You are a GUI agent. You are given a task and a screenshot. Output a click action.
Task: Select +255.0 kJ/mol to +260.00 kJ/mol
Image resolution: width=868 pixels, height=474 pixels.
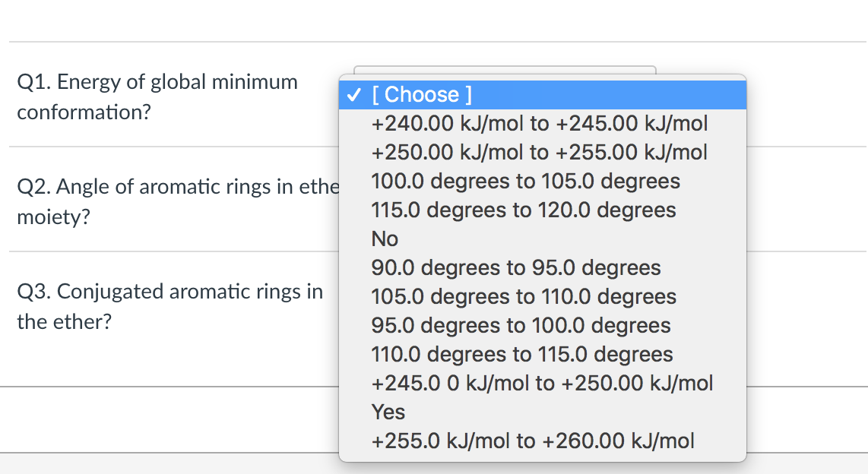[532, 441]
